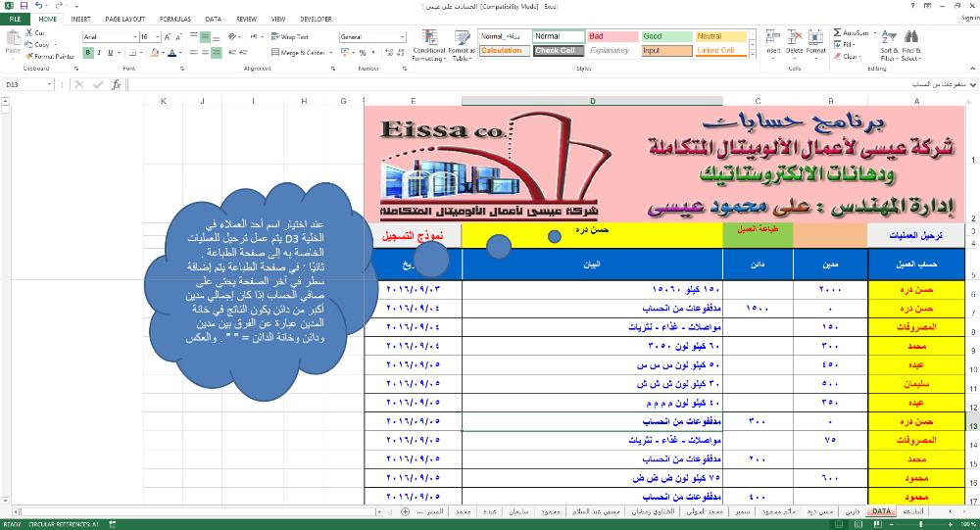This screenshot has height=530, width=980.
Task: Toggle Align Right horizontal alignment
Action: 216,53
